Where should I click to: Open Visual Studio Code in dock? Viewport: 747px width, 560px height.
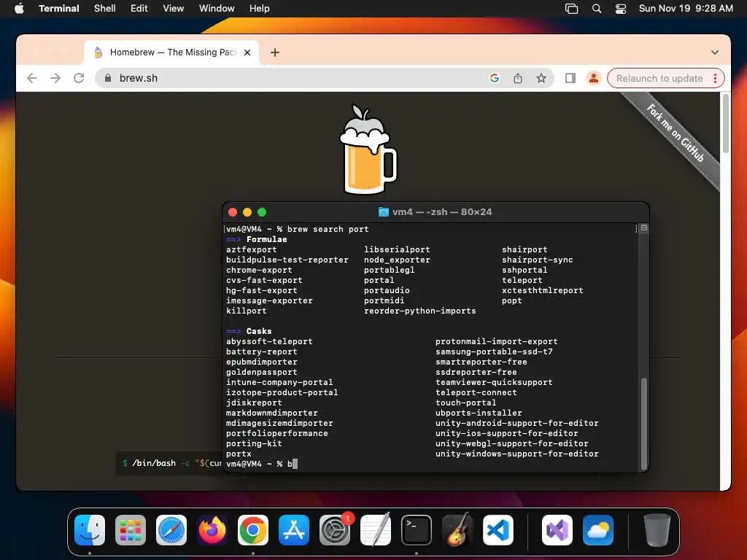pyautogui.click(x=498, y=530)
